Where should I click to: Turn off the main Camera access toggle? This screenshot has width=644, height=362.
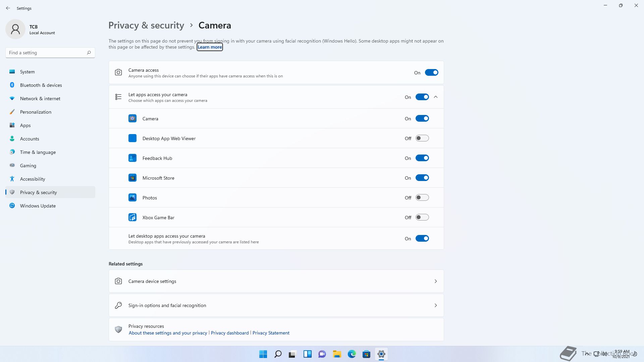click(x=431, y=73)
